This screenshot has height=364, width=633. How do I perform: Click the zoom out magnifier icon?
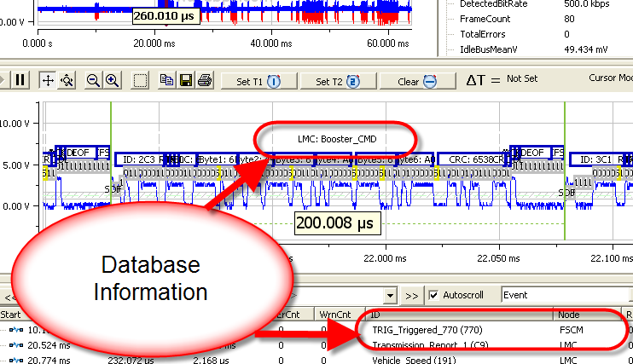click(x=93, y=80)
